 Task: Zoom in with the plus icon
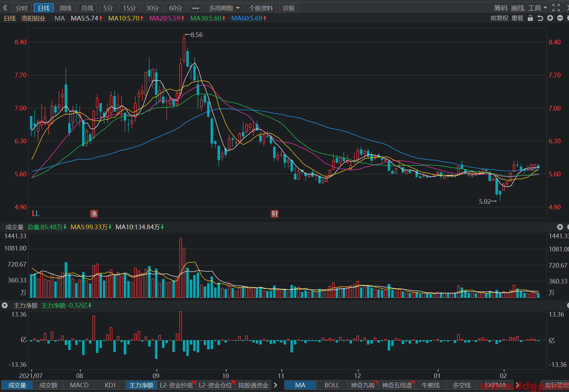[x=550, y=18]
